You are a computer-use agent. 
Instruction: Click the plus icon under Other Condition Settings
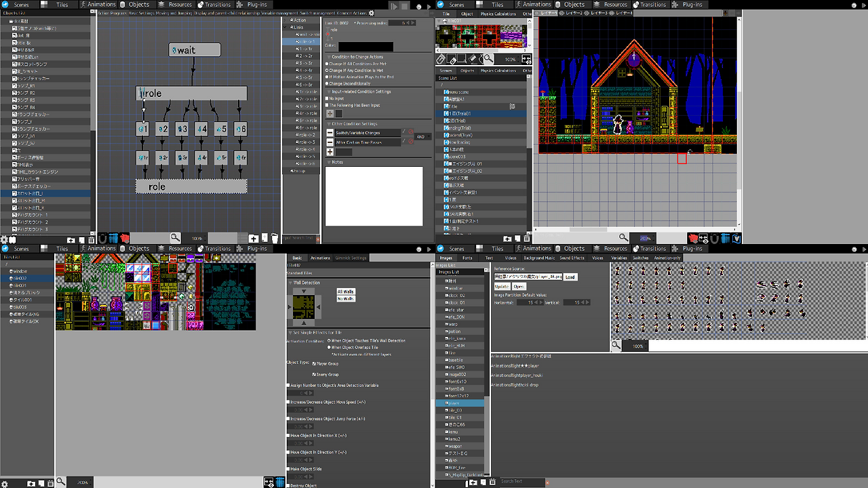[x=330, y=150]
